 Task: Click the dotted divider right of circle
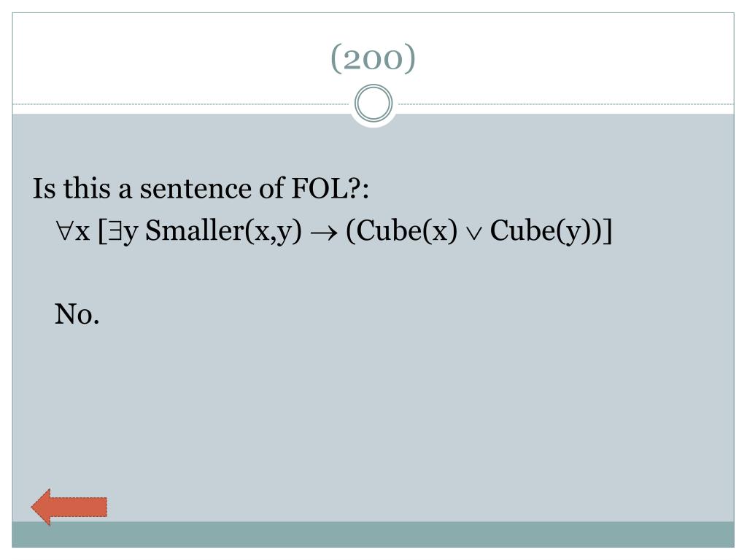[x=565, y=104]
